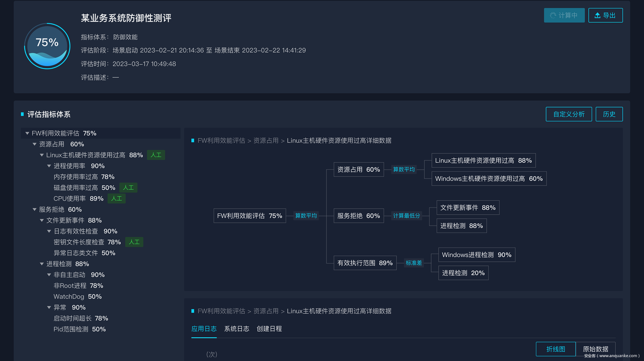Collapse the 服务拒绝 tree branch
Screen dimensions: 644x361
[x=35, y=210]
